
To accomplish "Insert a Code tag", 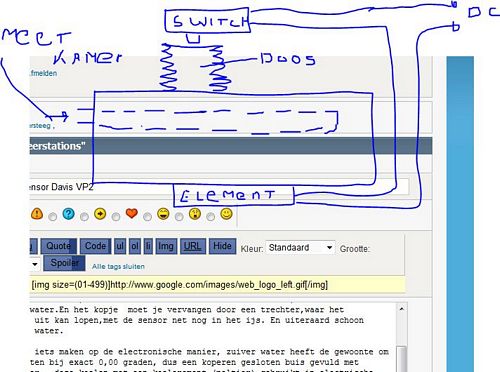I will pyautogui.click(x=95, y=246).
